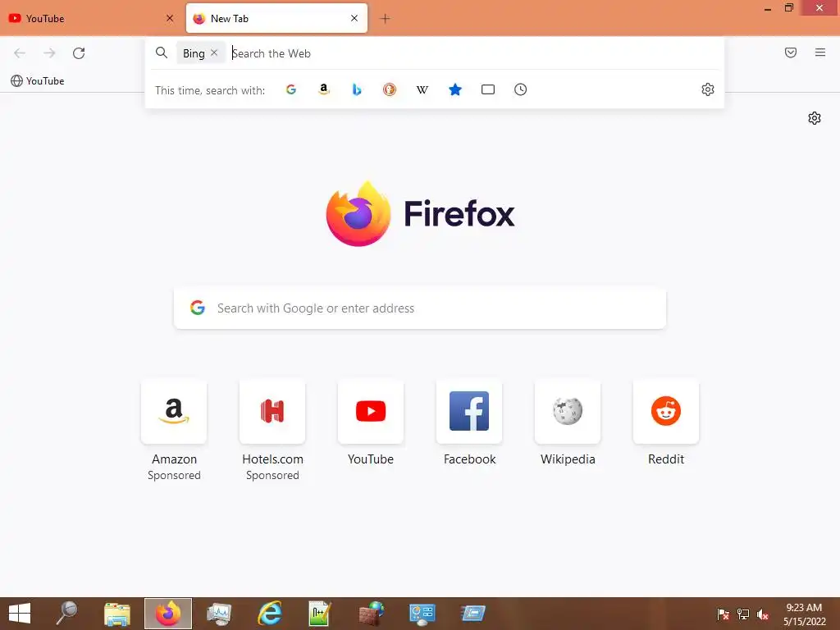Open the system monitor taskbar icon
This screenshot has width=840, height=630.
(219, 614)
